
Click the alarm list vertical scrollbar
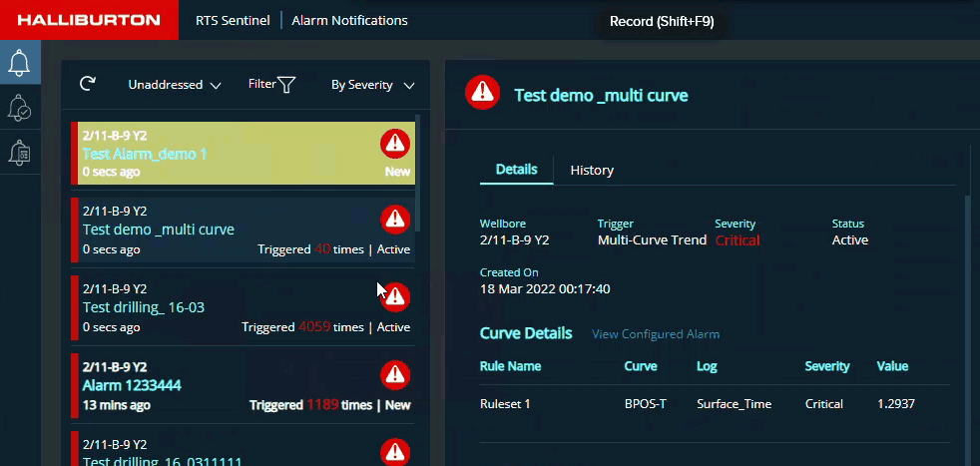pyautogui.click(x=417, y=175)
